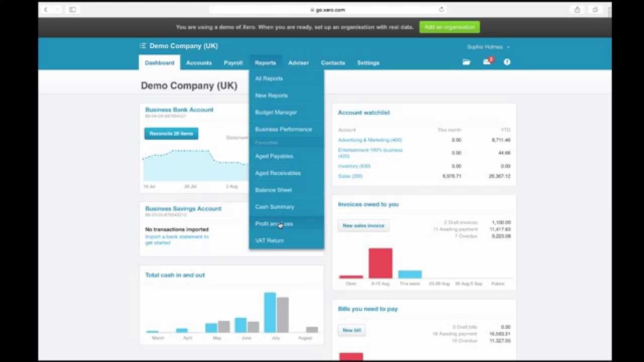Open Total cash in and out heading
The image size is (644, 362).
tap(175, 275)
